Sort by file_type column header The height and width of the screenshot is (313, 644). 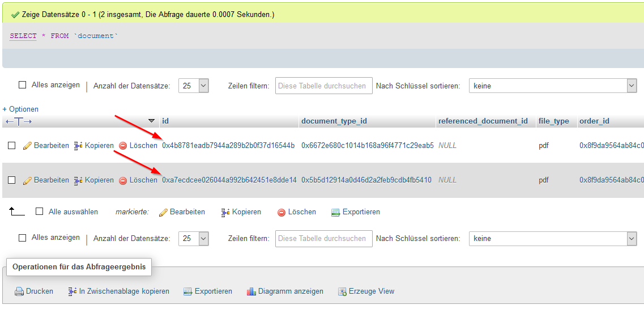(x=553, y=121)
